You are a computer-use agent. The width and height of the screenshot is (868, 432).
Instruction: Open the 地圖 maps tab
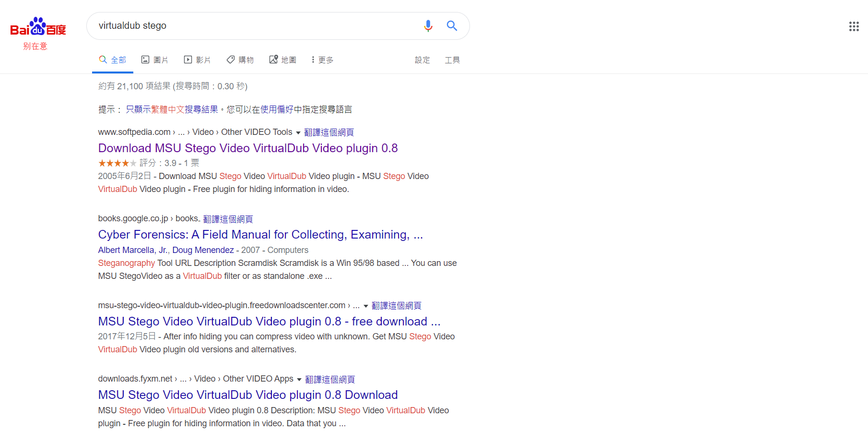click(282, 60)
